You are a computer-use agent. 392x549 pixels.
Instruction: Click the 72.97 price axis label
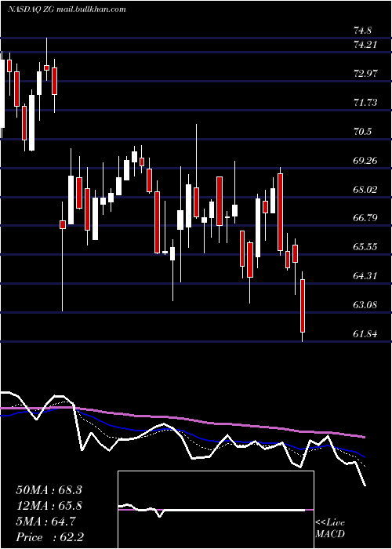[366, 74]
